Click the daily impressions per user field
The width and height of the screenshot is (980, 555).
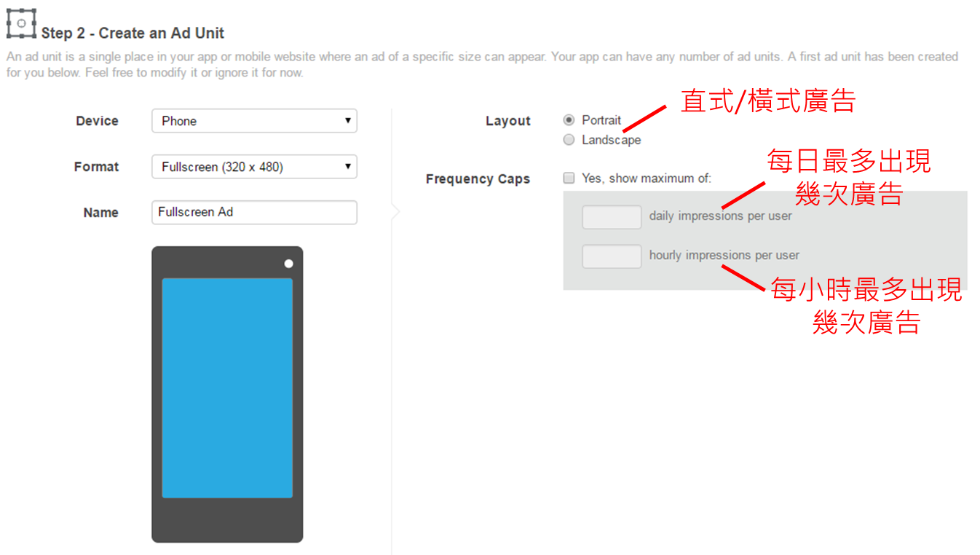[x=612, y=216]
